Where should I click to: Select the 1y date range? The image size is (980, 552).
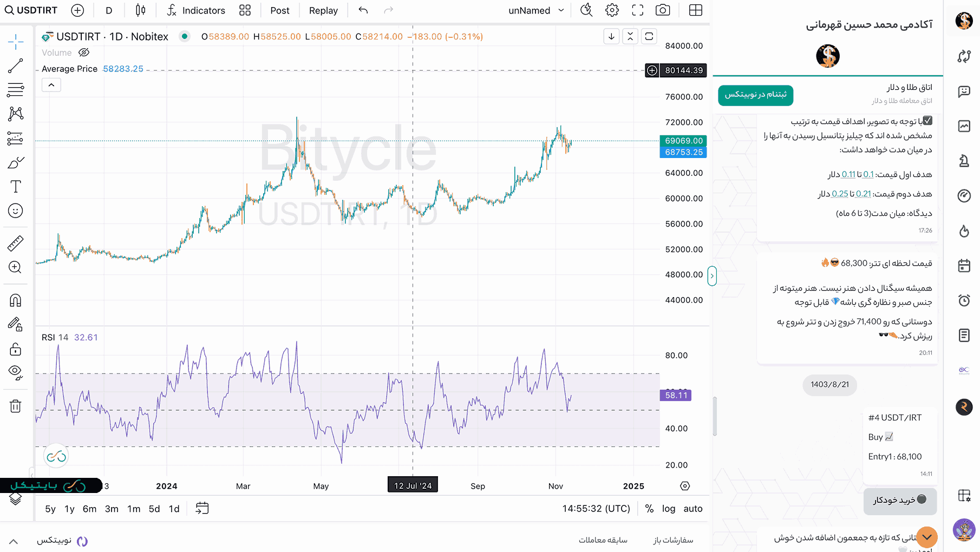[69, 509]
